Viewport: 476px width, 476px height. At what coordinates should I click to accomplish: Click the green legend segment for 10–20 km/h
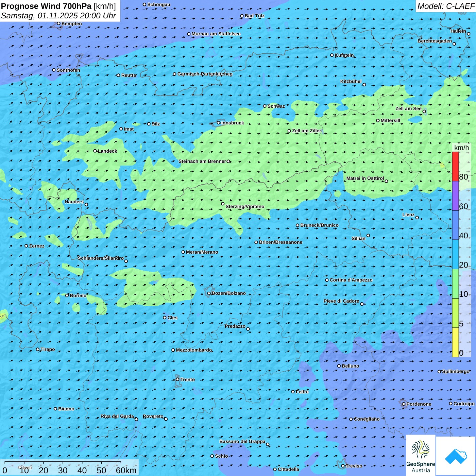(x=455, y=284)
